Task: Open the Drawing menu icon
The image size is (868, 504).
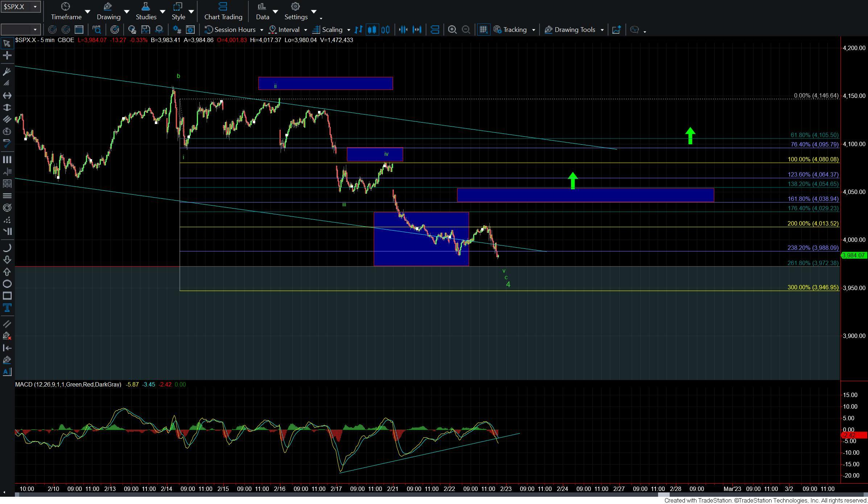Action: (108, 7)
